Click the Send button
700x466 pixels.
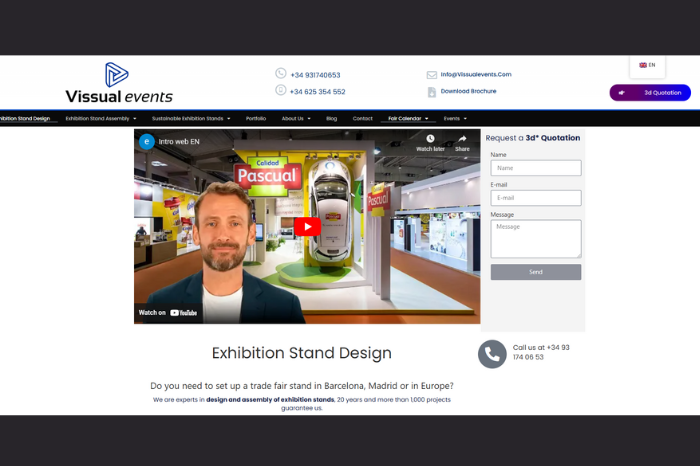tap(536, 272)
